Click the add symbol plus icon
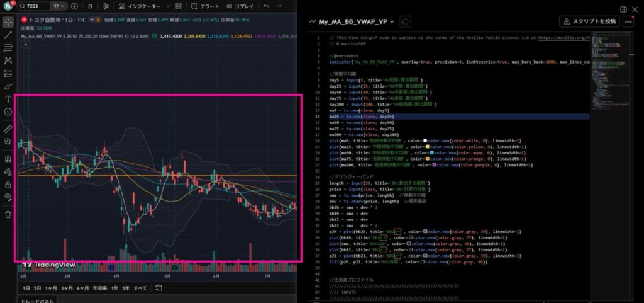 point(75,6)
